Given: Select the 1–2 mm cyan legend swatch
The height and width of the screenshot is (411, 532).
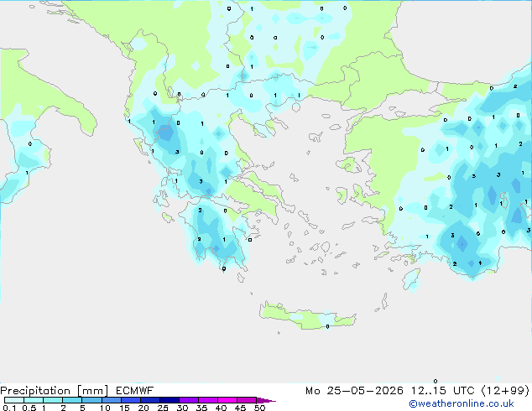Looking at the screenshot, I should [x=53, y=400].
